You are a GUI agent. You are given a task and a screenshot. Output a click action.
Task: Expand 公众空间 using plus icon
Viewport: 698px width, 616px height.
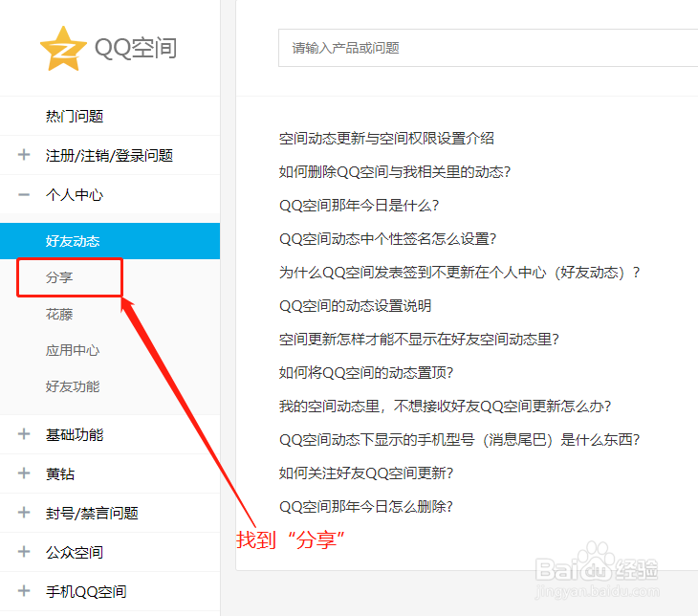click(x=24, y=551)
